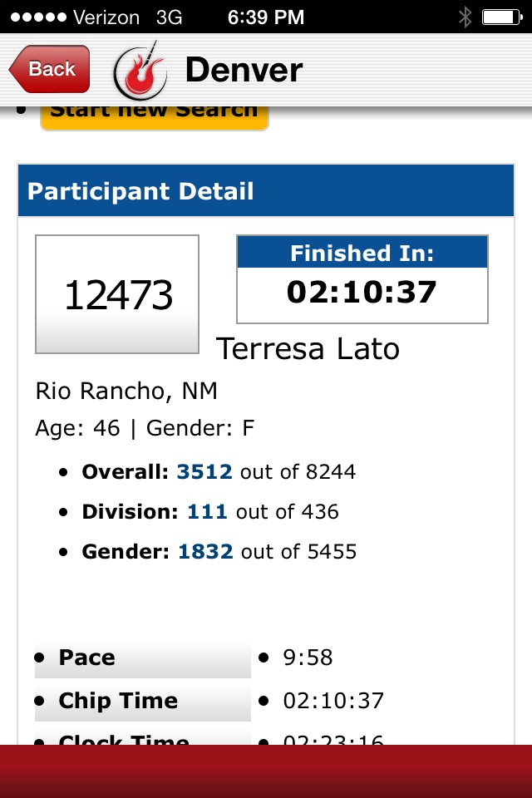
Task: Tap the 6:39 PM clock in status bar
Action: pyautogui.click(x=266, y=17)
